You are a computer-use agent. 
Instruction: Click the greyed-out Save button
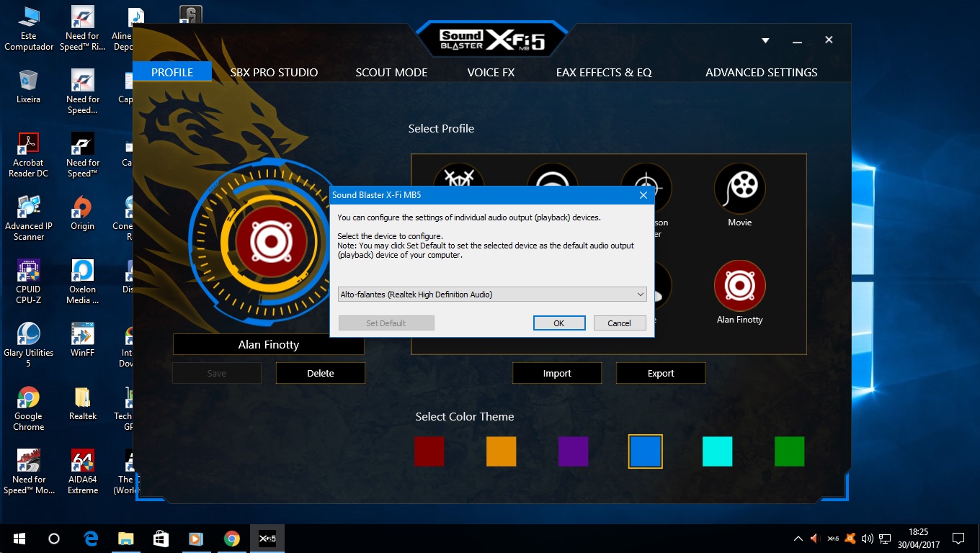(x=217, y=373)
